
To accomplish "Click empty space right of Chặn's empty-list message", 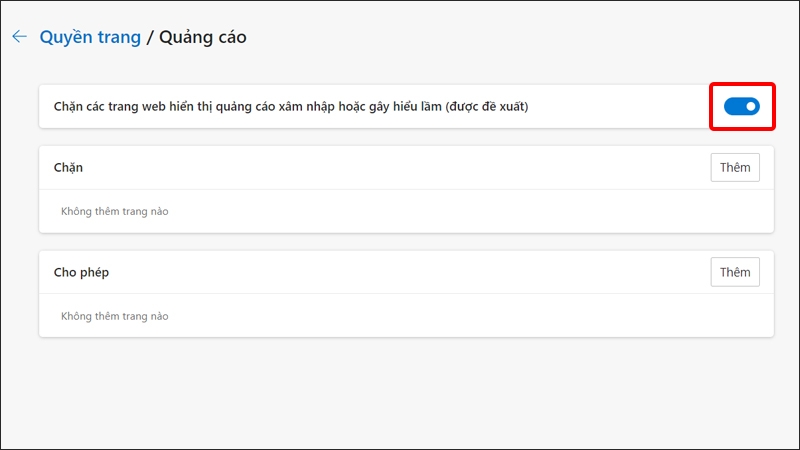I will (x=450, y=212).
